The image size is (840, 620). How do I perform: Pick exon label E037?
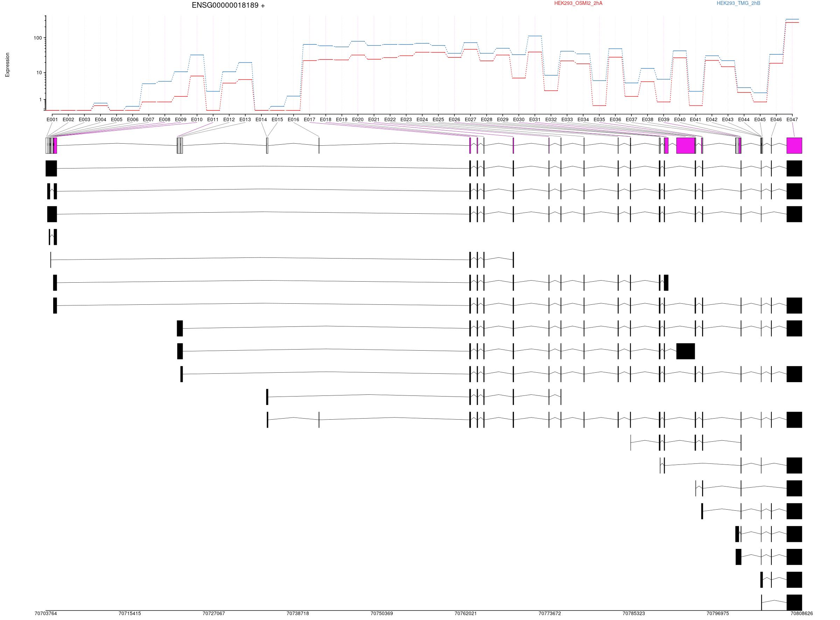tap(631, 120)
